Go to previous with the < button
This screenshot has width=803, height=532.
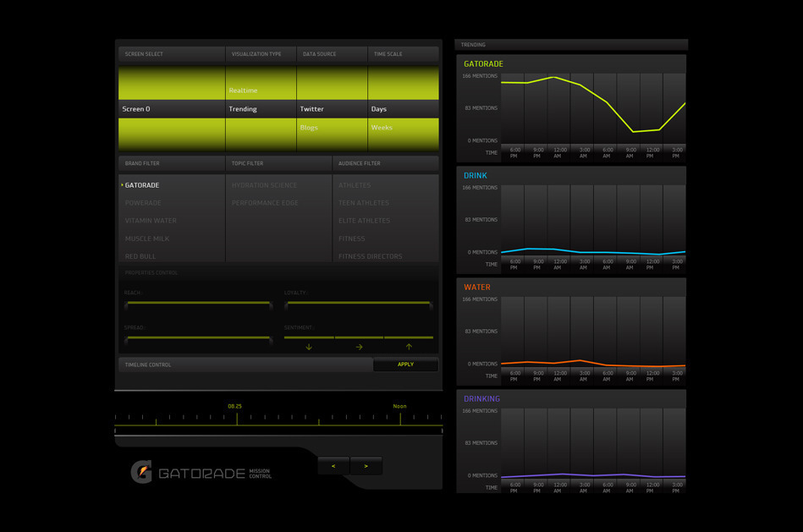point(333,466)
